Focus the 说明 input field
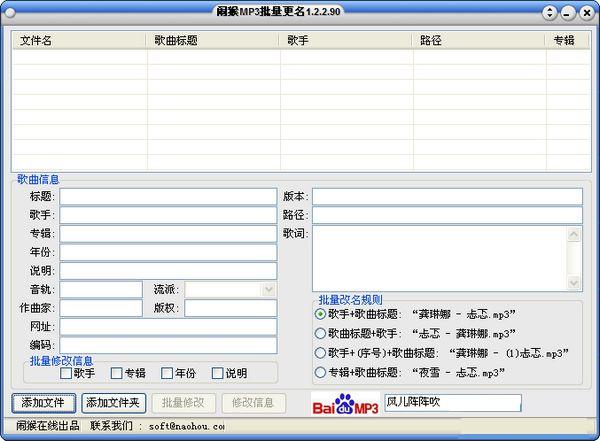The width and height of the screenshot is (600, 441). coord(168,271)
